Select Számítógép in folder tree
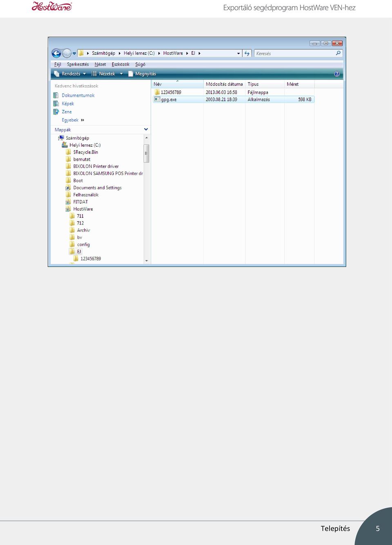This screenshot has height=545, width=392. tap(77, 138)
